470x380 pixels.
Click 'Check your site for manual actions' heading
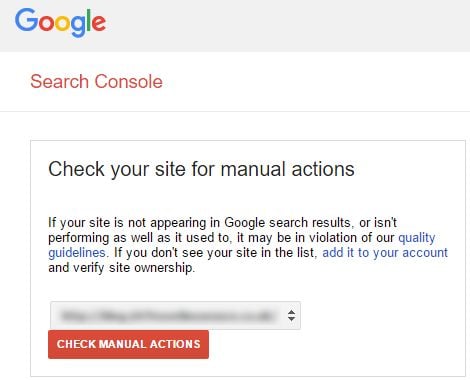(201, 169)
